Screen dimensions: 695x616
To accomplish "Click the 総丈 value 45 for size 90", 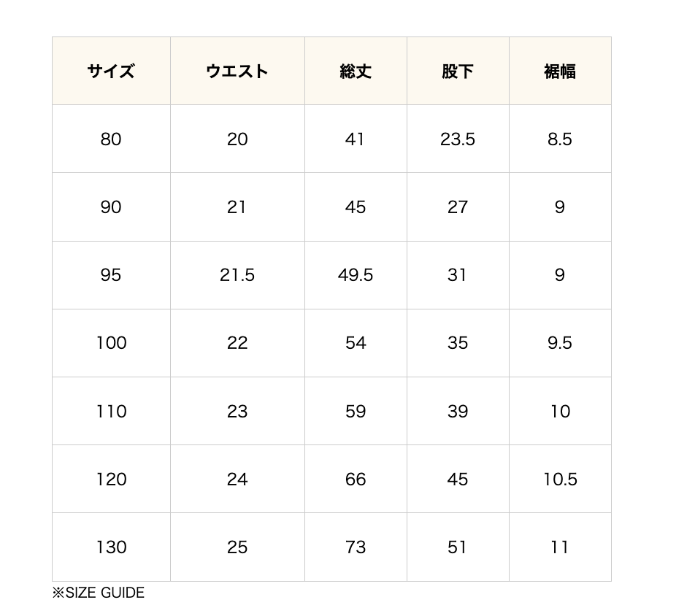I will 356,207.
